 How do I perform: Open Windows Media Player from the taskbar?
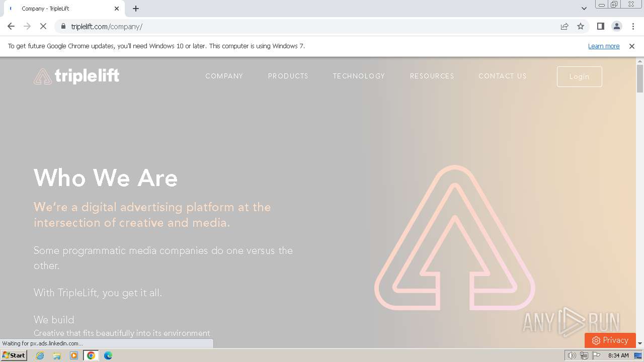pyautogui.click(x=74, y=355)
